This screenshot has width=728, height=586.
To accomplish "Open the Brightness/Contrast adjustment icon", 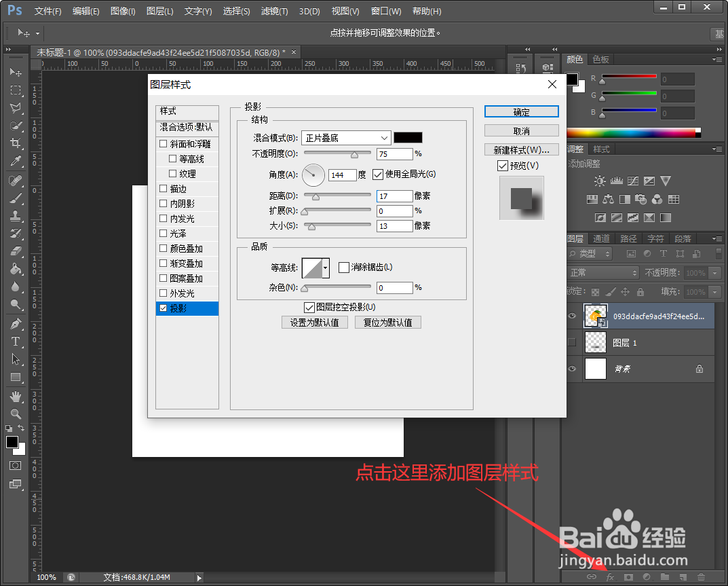I will click(x=600, y=181).
